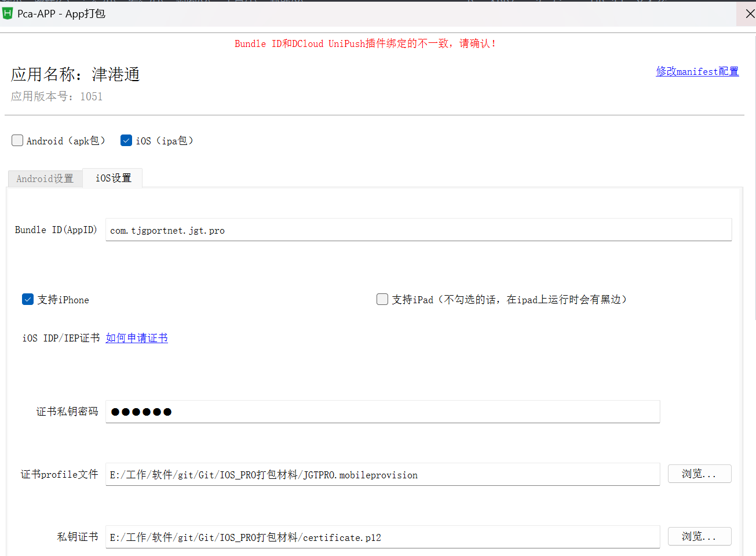Toggle the 支持iPhone checkbox
The image size is (756, 556).
coord(28,299)
